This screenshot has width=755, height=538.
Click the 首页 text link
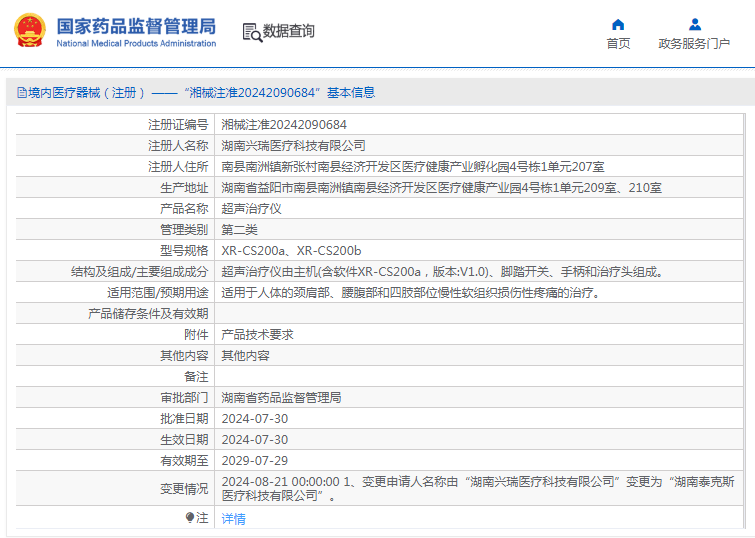tap(618, 44)
